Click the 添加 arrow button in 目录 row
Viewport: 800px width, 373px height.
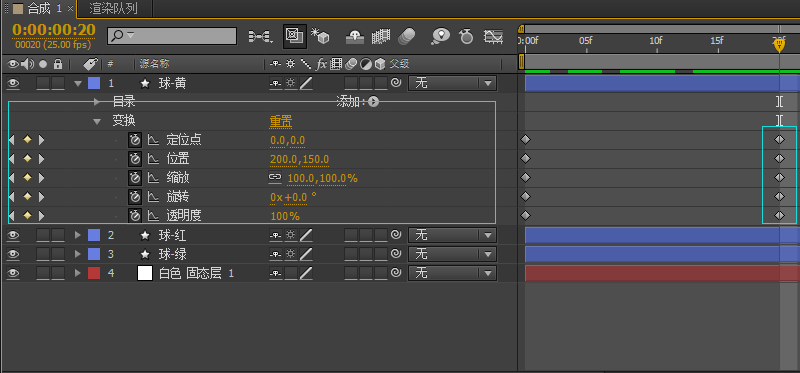point(373,102)
